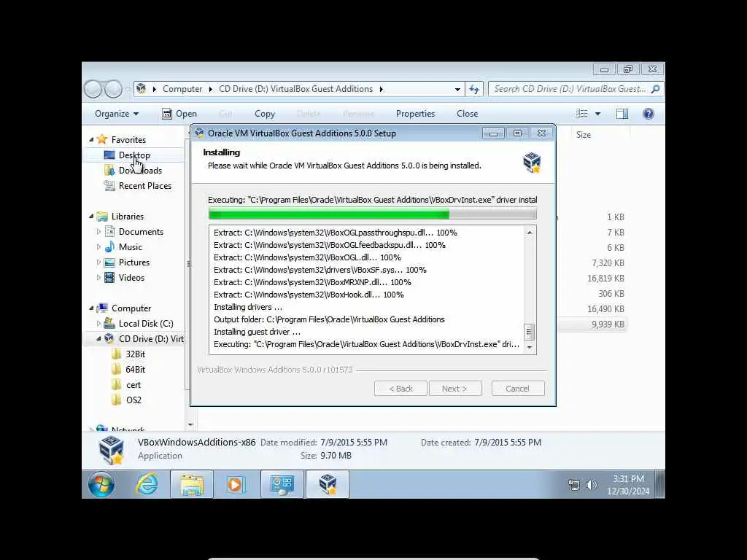
Task: Expand Local Disk (C:) node
Action: click(98, 324)
